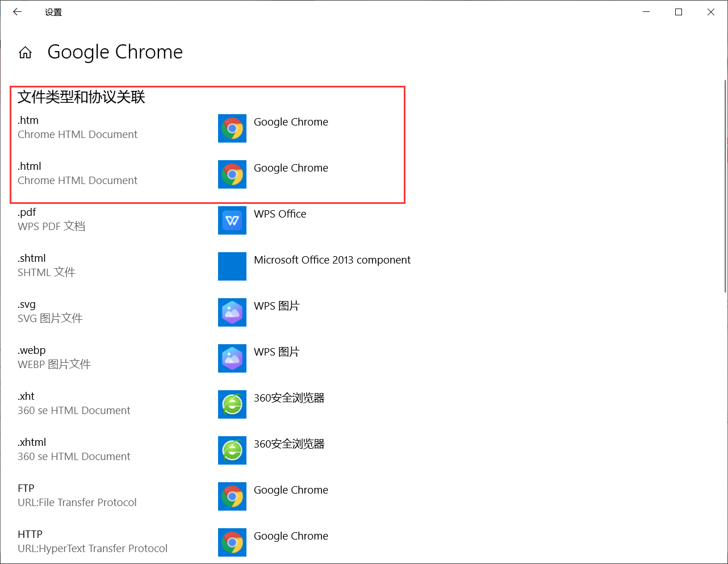Close the 设置 window
Viewport: 728px width, 564px height.
coord(711,12)
